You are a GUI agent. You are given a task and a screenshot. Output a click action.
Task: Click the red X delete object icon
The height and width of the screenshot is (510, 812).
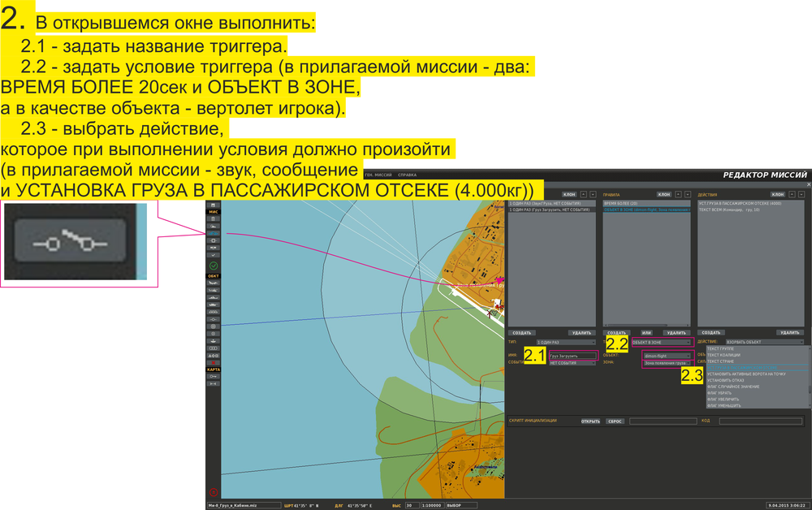pos(213,362)
